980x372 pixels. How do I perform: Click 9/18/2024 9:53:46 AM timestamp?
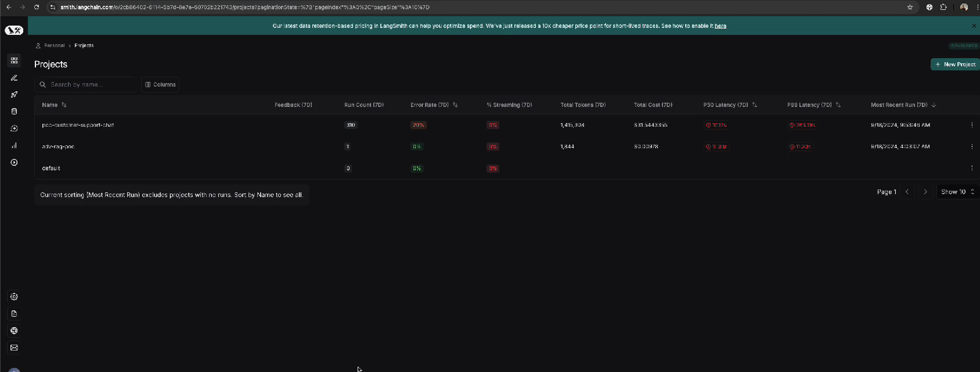[900, 125]
